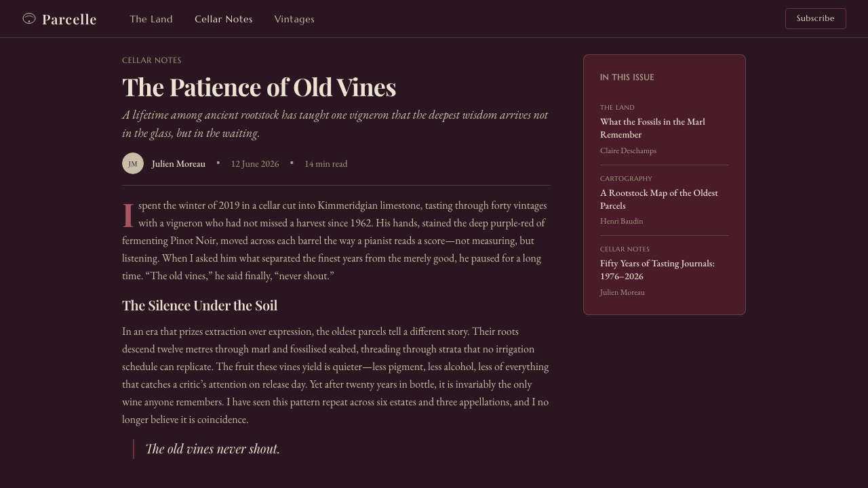
Task: Click the Subscribe button
Action: click(x=816, y=19)
